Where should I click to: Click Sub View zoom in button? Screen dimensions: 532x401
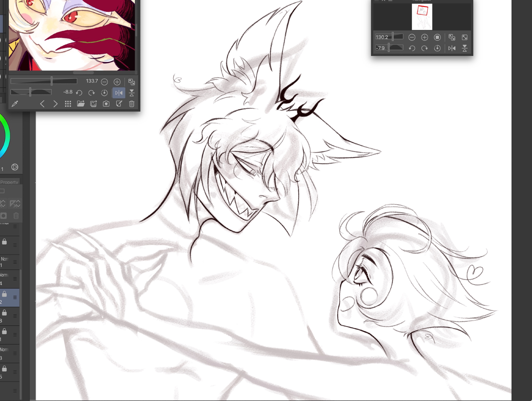pos(117,82)
